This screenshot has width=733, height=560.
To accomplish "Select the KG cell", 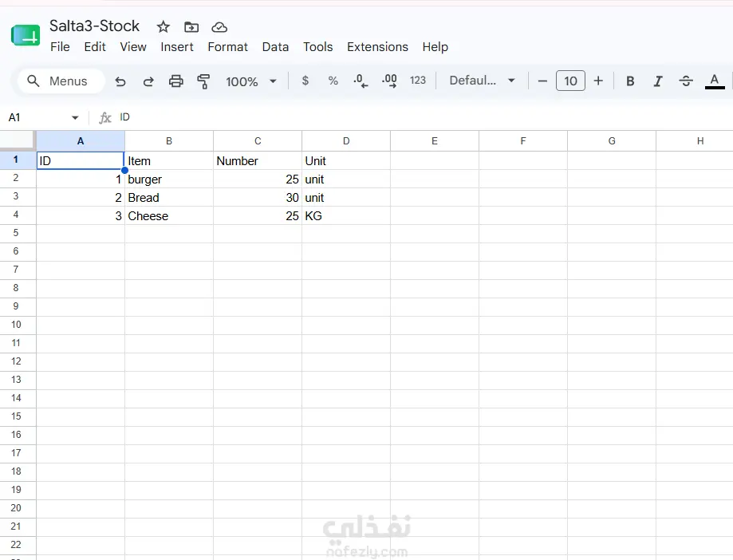I will (346, 216).
